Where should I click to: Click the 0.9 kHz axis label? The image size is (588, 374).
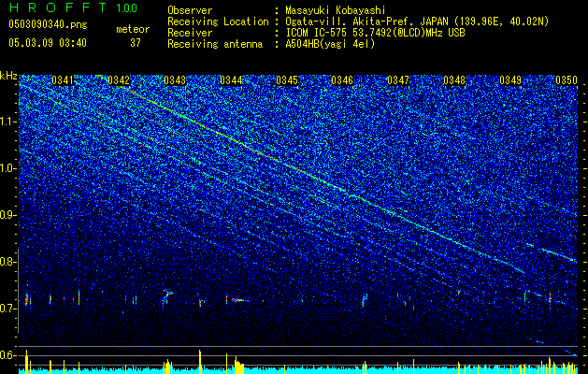point(7,215)
